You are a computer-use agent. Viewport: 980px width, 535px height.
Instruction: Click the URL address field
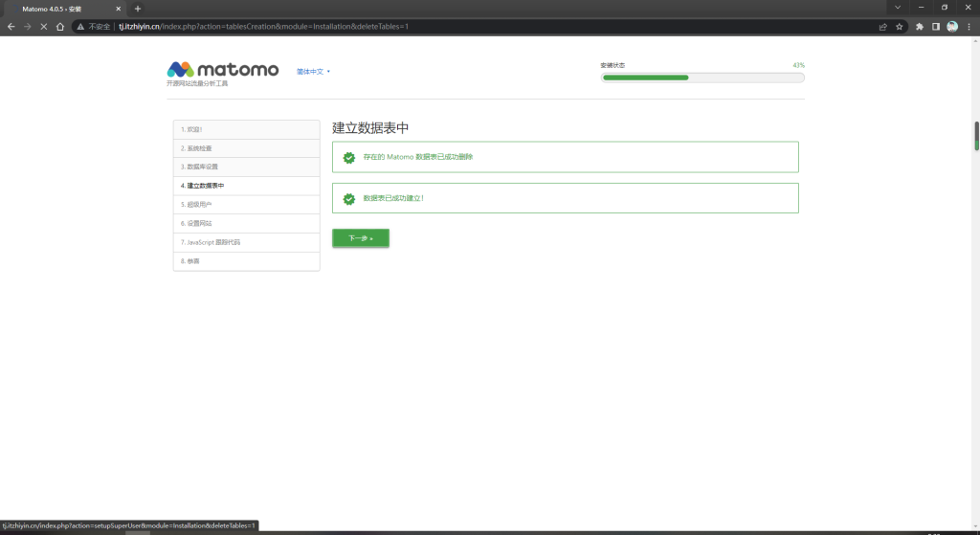pos(479,27)
